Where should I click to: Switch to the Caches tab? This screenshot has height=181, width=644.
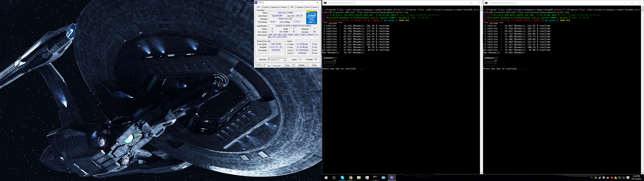coord(266,7)
